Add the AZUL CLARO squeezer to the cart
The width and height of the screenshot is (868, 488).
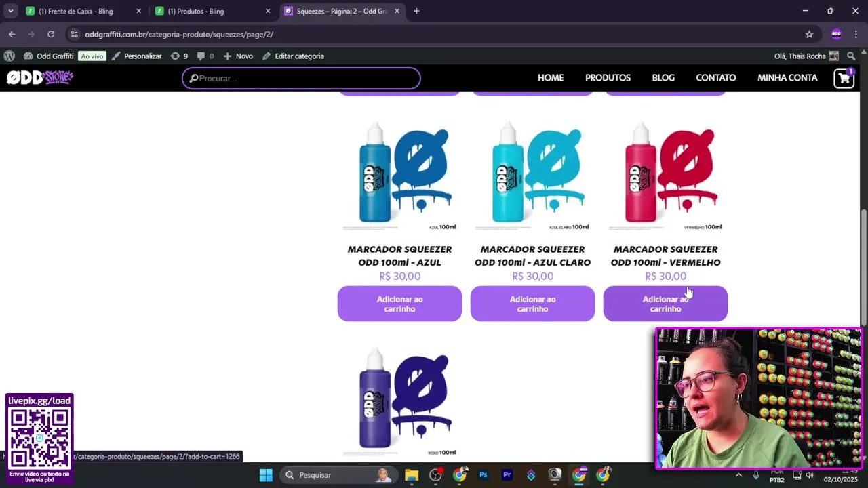[532, 304]
